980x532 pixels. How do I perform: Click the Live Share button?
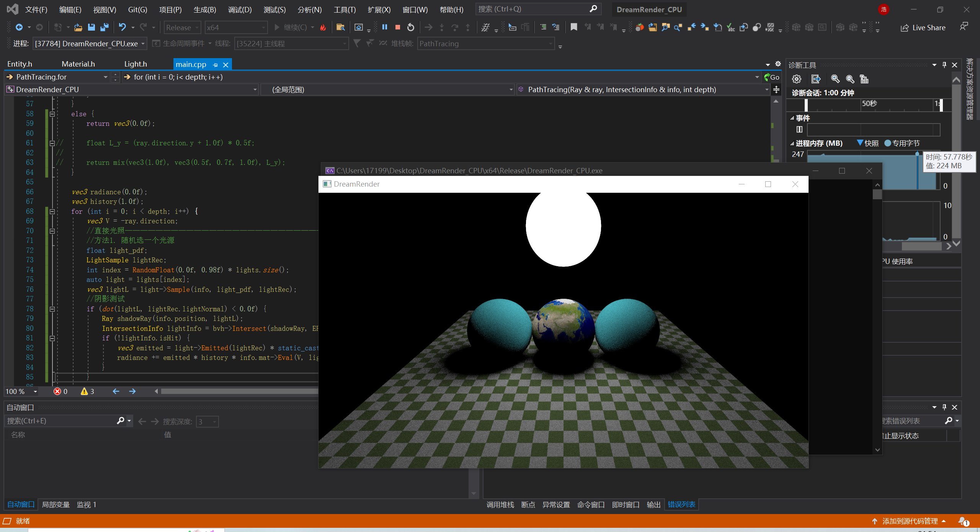coord(923,28)
